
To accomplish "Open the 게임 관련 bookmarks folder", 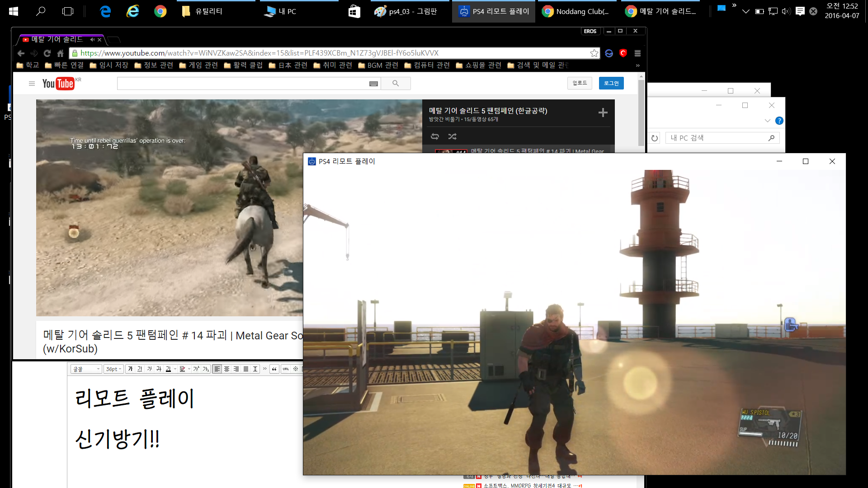I will point(198,65).
